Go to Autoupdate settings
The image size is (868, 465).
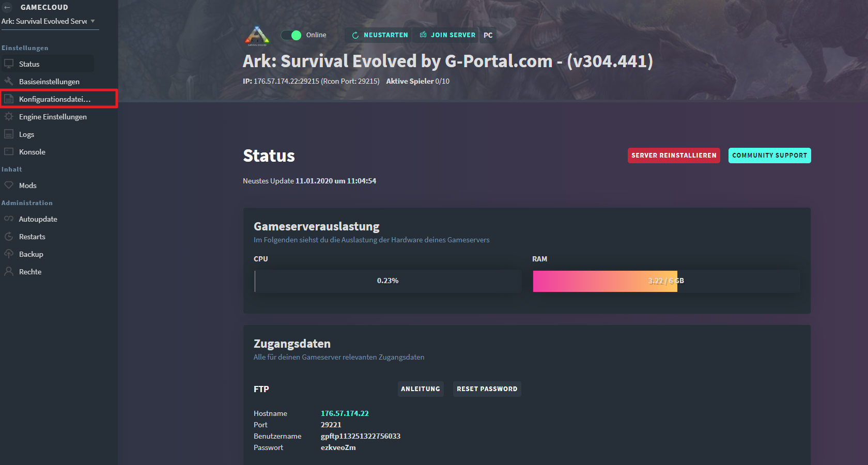(38, 219)
